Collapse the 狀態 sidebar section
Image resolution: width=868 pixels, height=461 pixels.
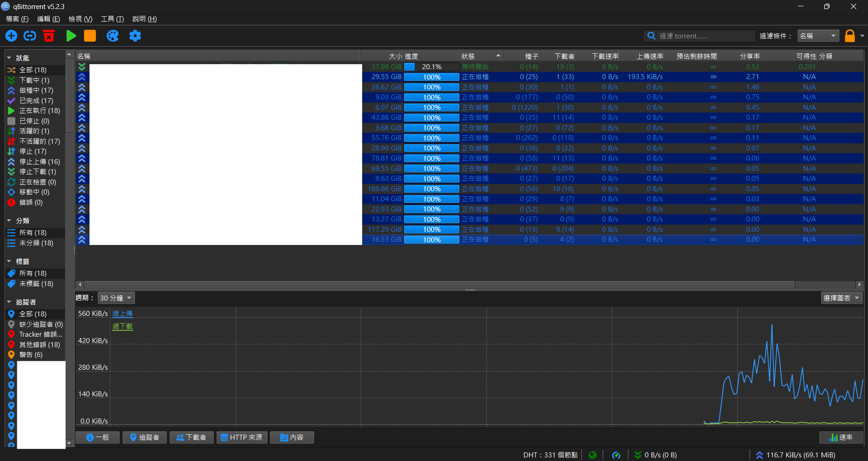click(9, 58)
